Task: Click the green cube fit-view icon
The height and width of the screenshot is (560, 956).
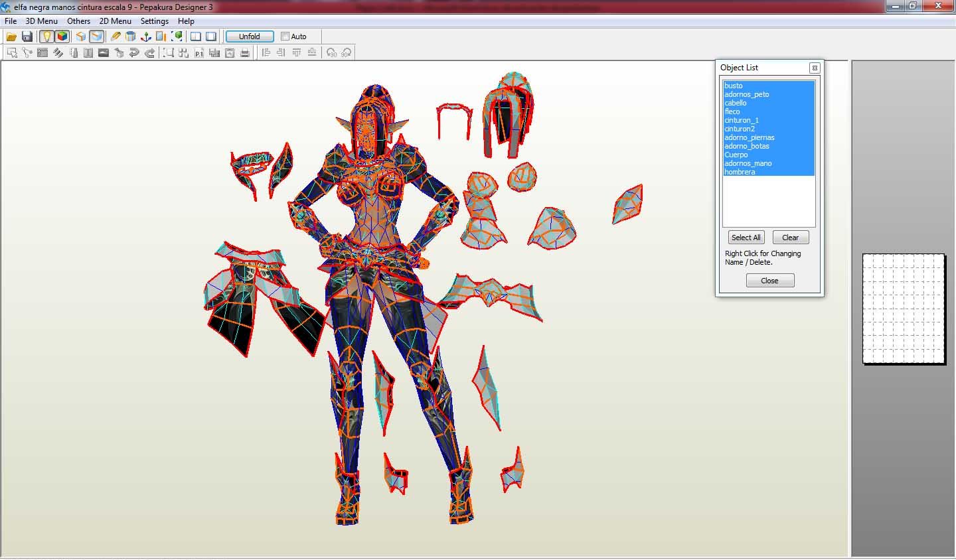Action: pyautogui.click(x=177, y=36)
